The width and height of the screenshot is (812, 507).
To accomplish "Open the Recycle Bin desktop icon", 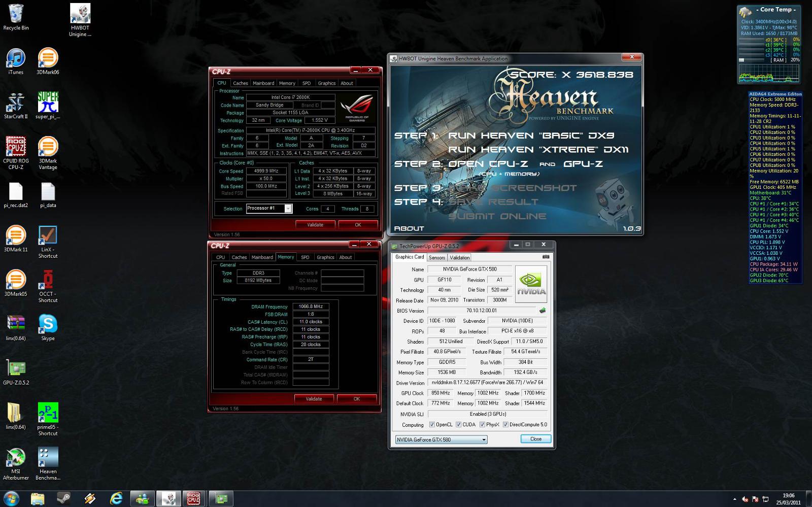I will pos(16,17).
